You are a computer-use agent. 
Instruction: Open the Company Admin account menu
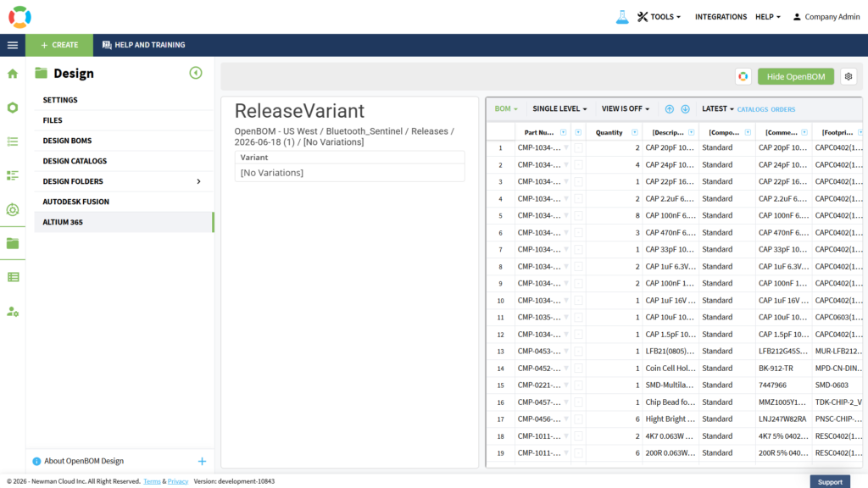point(826,17)
